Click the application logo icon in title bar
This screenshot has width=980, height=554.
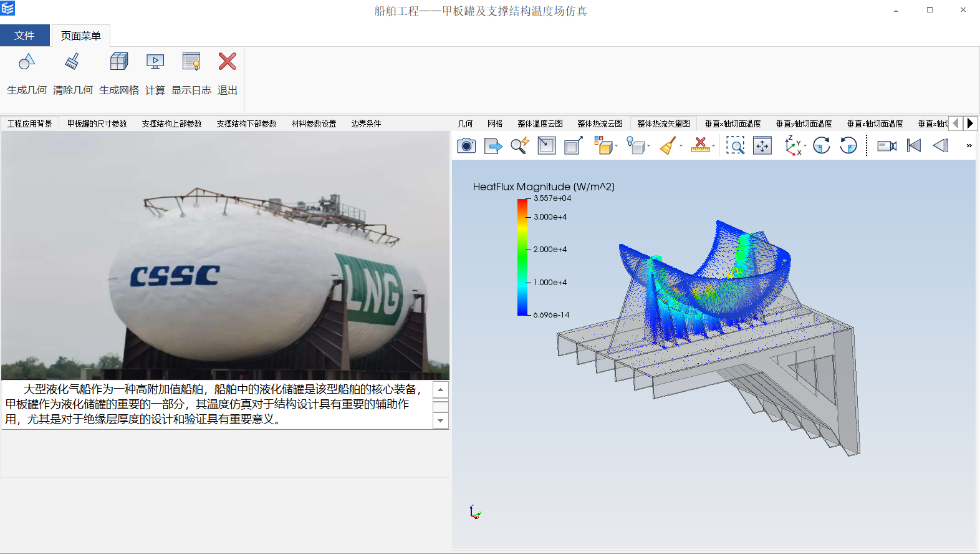tap(7, 8)
